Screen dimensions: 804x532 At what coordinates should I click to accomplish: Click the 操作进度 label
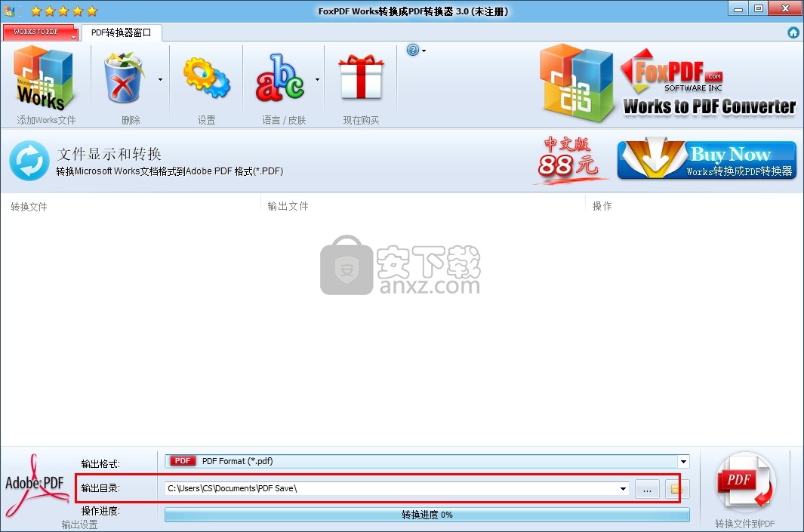[100, 511]
